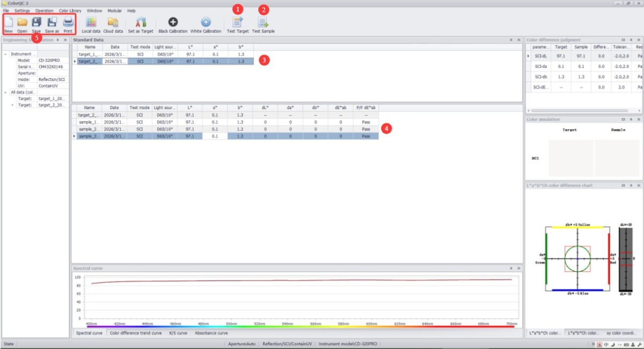This screenshot has height=349, width=644.
Task: Open Local data from the toolbar
Action: (x=91, y=25)
